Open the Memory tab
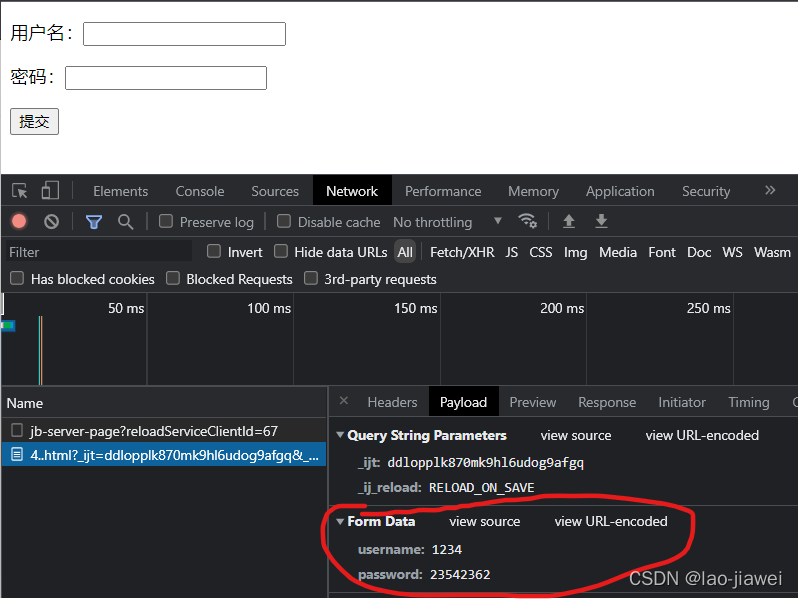 [x=533, y=191]
